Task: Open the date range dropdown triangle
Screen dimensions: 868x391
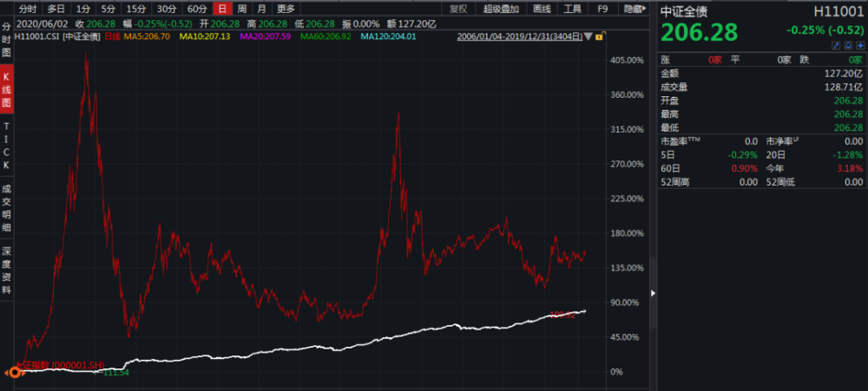Action: click(589, 37)
